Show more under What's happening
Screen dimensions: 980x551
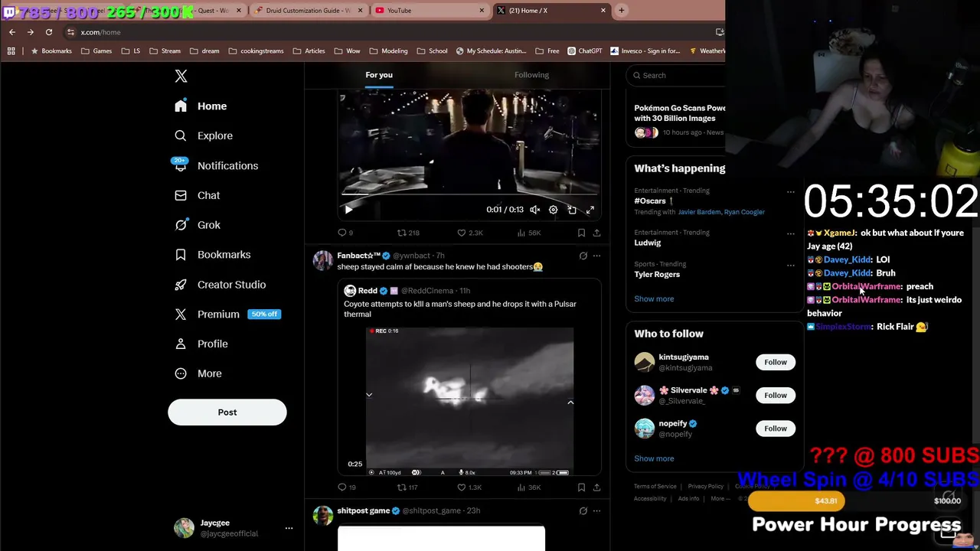tap(654, 299)
